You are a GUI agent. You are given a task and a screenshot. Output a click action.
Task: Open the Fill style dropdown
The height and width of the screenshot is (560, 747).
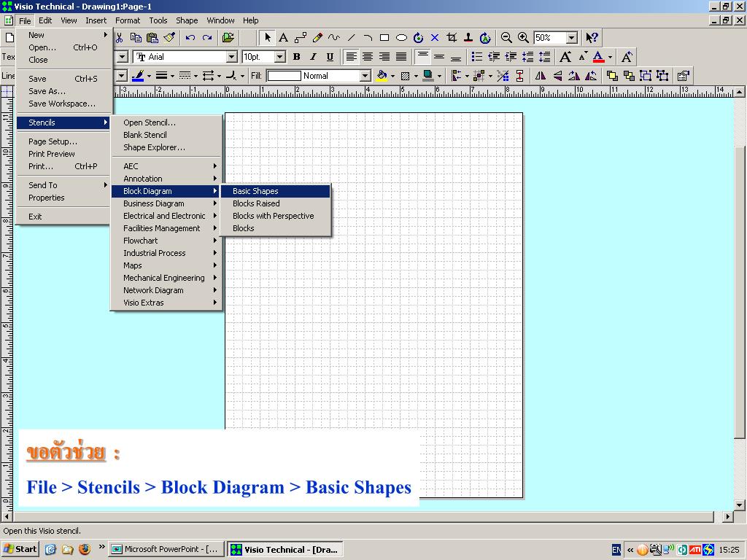coord(365,76)
